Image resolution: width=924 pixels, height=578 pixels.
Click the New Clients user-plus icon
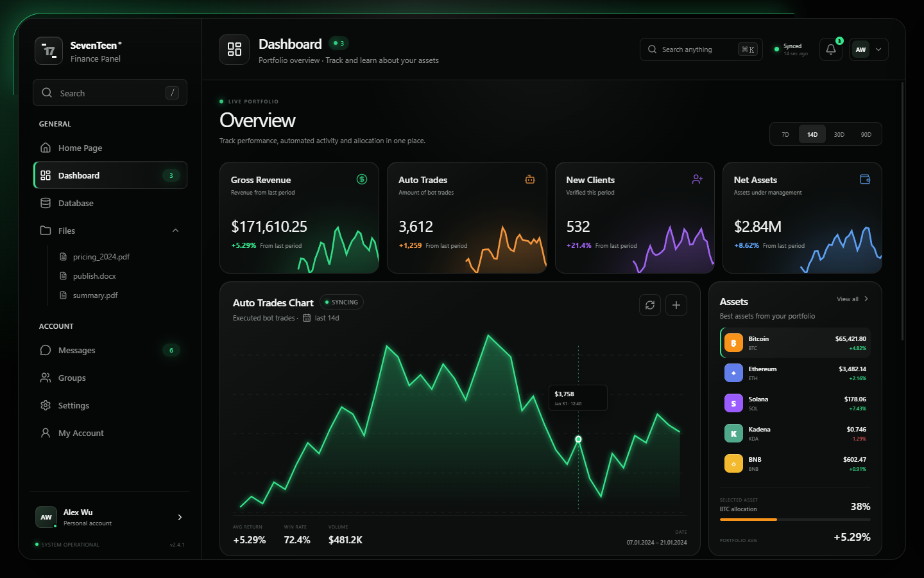(x=697, y=179)
